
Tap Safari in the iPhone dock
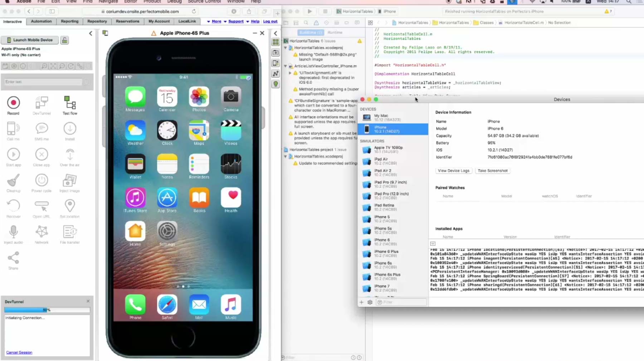[167, 305]
